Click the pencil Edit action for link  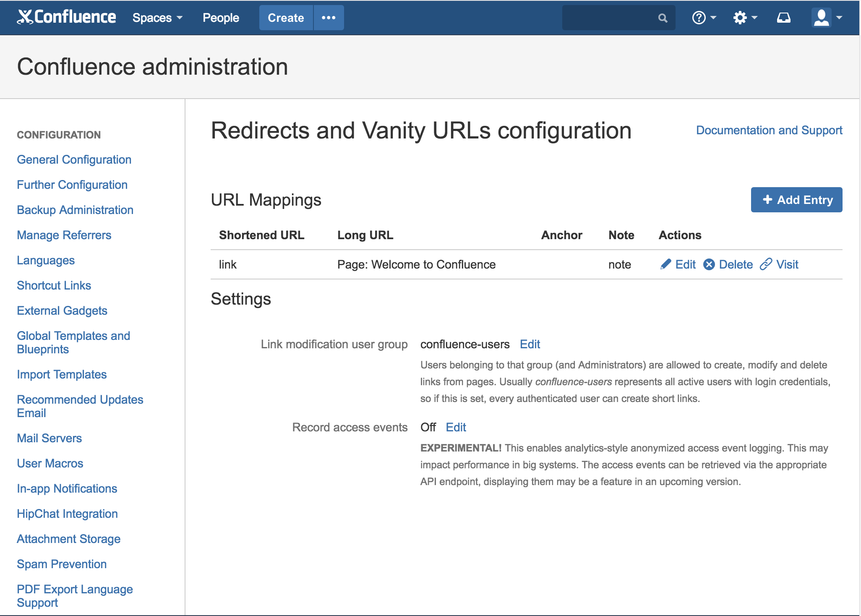pos(678,264)
